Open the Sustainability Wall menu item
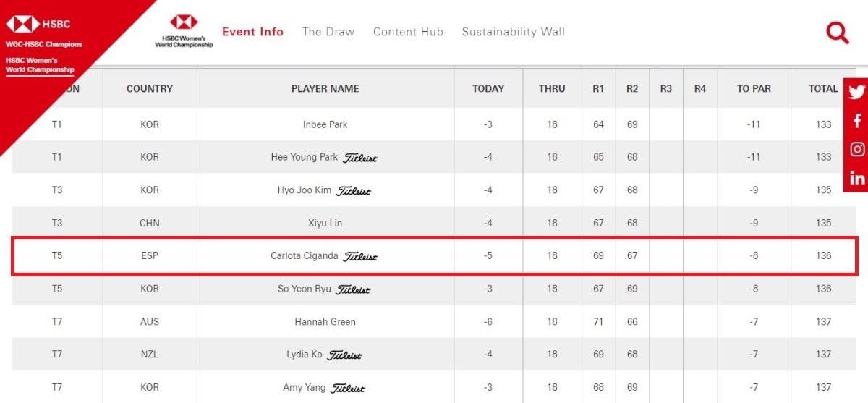Viewport: 868px width, 403px height. pos(514,32)
